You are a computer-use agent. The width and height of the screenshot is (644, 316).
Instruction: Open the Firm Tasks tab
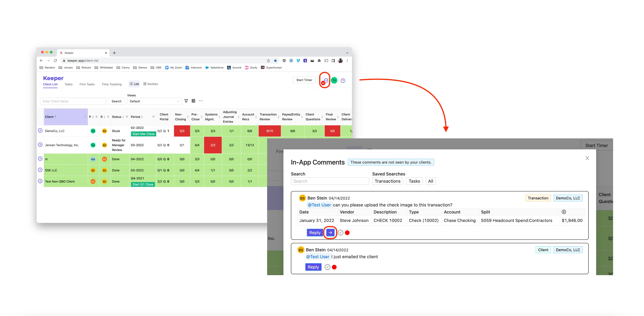click(87, 84)
